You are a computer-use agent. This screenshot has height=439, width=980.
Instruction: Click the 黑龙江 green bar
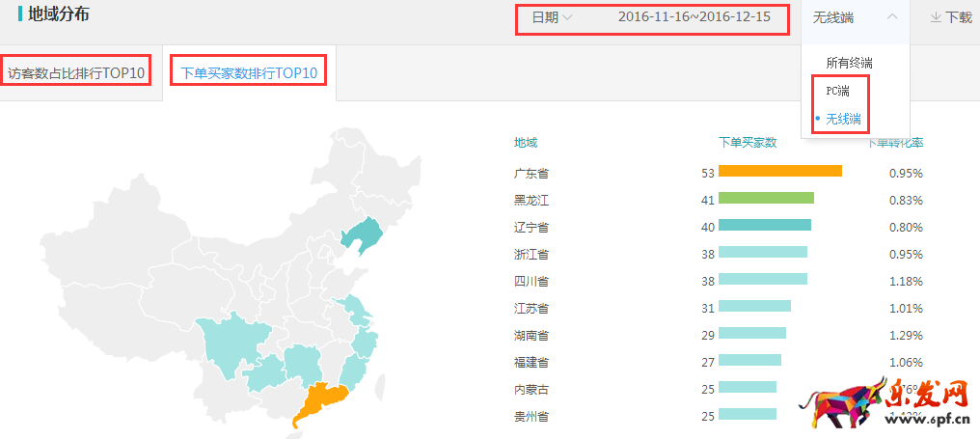tap(766, 198)
